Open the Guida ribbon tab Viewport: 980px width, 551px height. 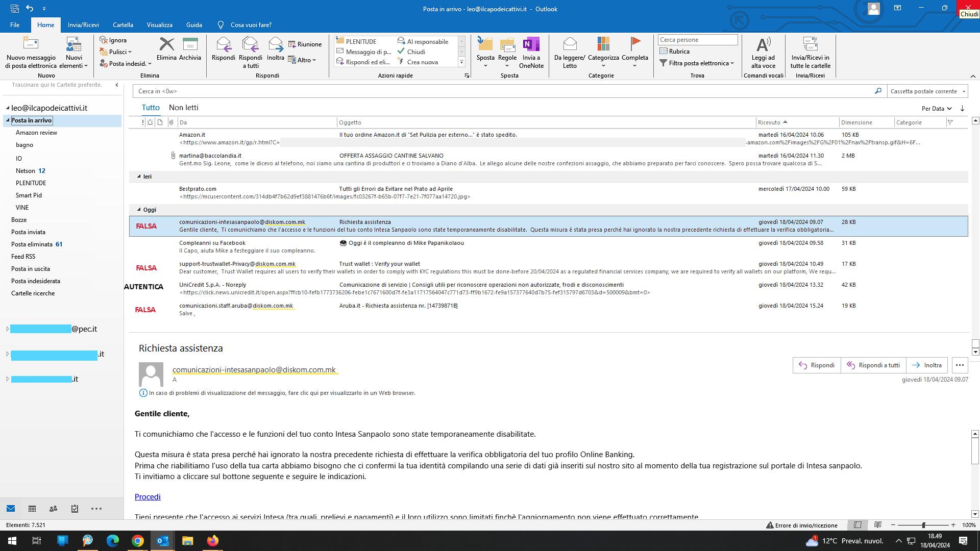coord(194,24)
